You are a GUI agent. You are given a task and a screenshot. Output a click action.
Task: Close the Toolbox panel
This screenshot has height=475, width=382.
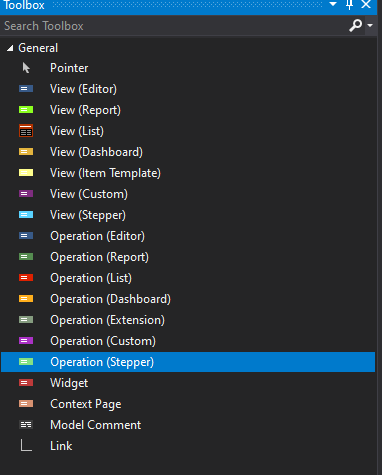[x=366, y=5]
